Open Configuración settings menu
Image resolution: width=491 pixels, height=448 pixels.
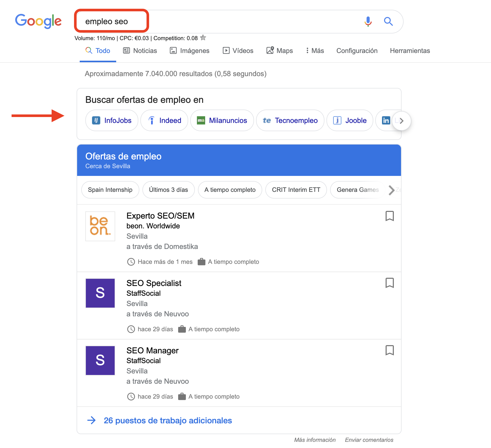click(x=357, y=51)
